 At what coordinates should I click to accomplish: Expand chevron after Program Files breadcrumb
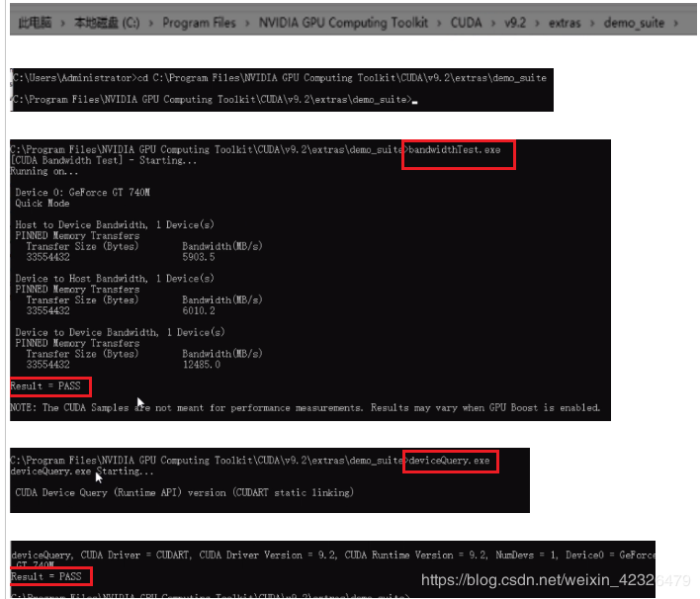247,23
